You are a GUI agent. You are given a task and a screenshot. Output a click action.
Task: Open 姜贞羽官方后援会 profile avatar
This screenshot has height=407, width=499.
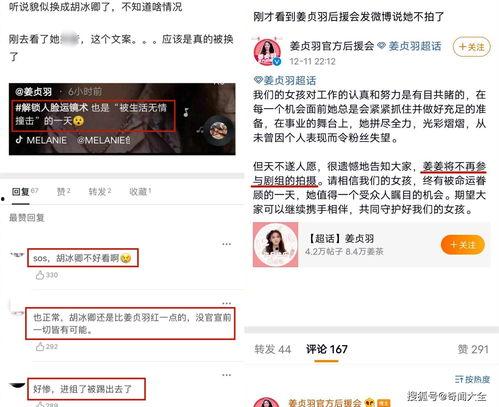click(x=267, y=52)
